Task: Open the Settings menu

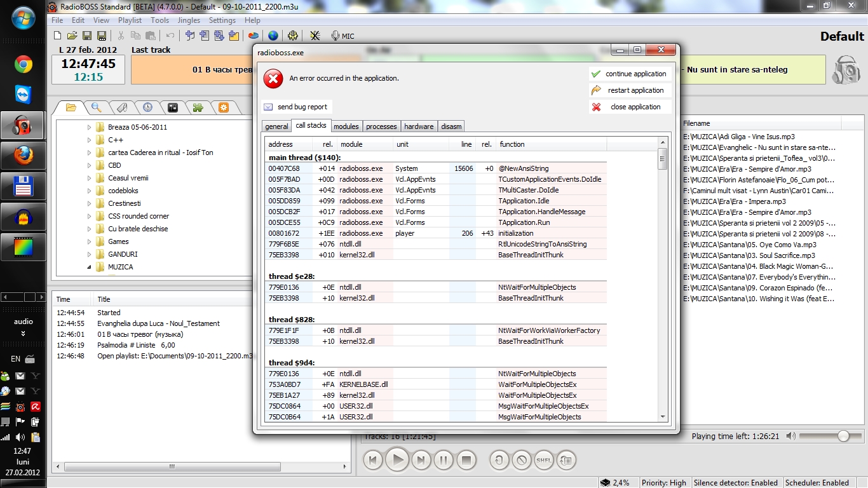Action: point(222,20)
